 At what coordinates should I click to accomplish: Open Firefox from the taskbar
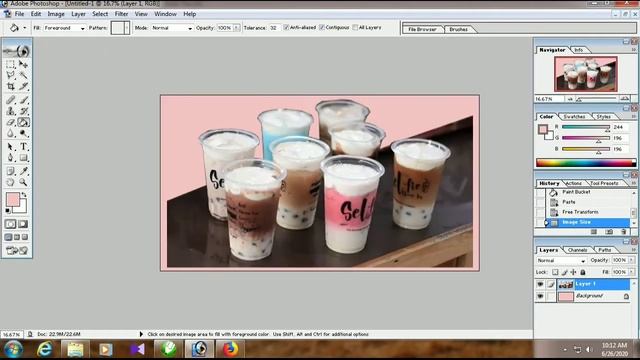230,349
